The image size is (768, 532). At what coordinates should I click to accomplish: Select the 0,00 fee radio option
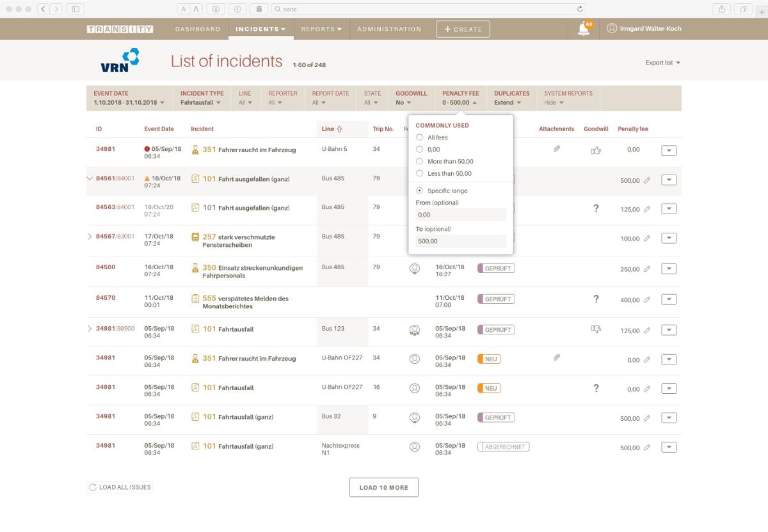(419, 150)
